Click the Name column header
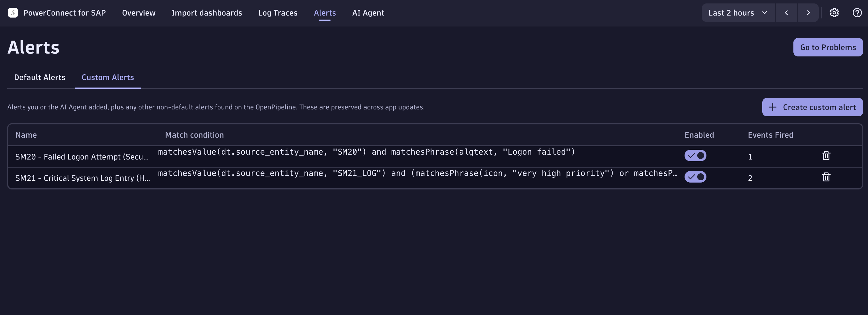The height and width of the screenshot is (315, 868). click(x=26, y=135)
